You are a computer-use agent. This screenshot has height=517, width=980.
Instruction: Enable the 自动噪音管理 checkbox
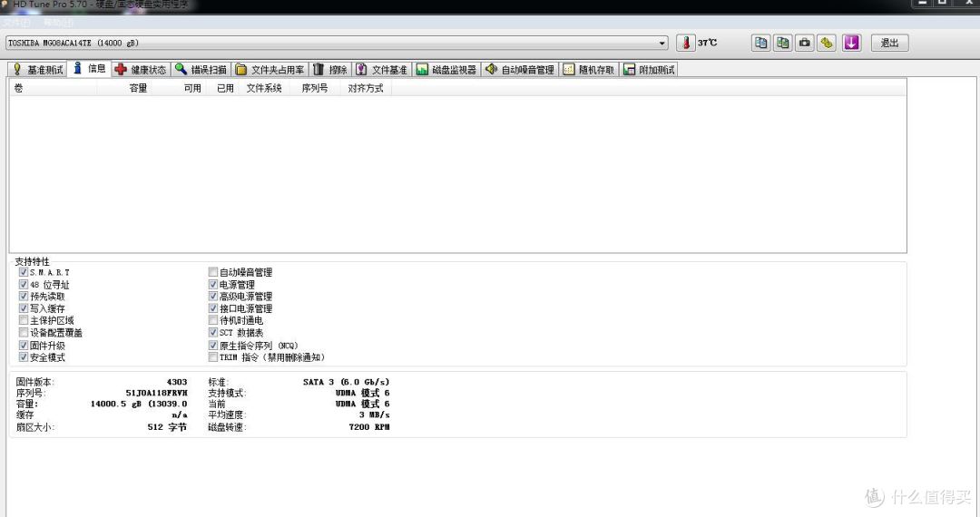pyautogui.click(x=213, y=272)
